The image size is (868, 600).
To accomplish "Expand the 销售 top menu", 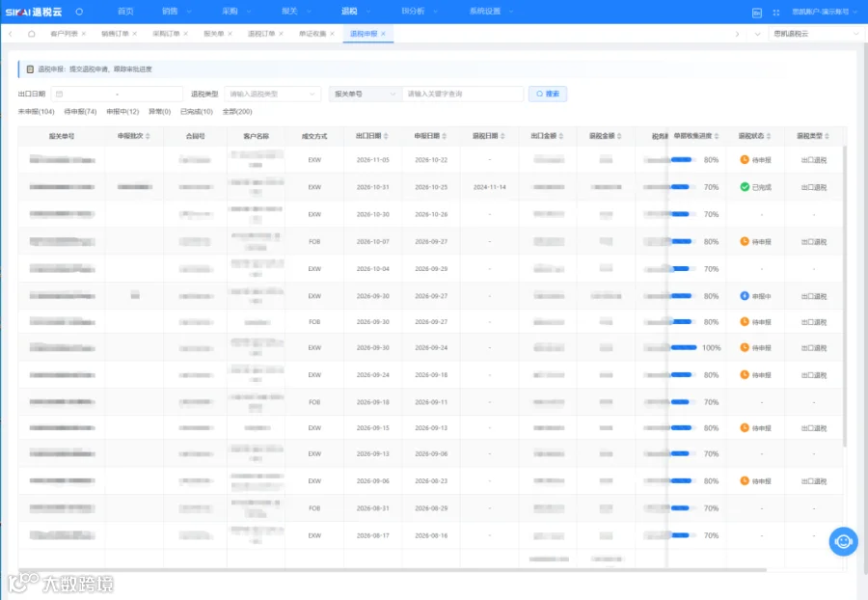I will click(x=176, y=11).
